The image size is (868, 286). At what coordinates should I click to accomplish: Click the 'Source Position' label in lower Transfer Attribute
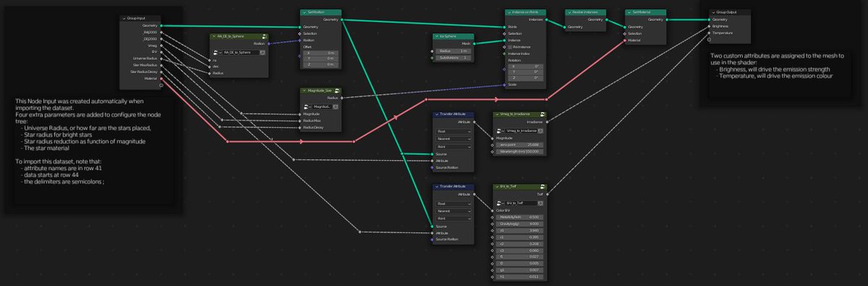448,239
